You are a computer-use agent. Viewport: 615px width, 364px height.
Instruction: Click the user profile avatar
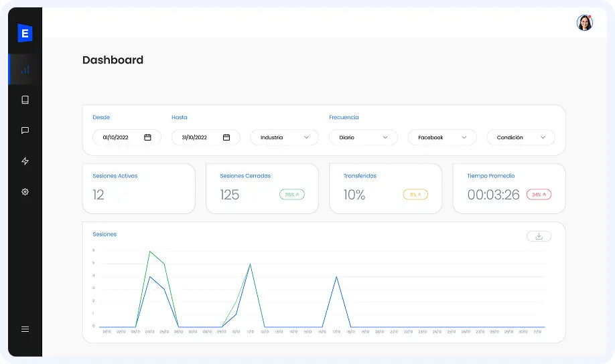tap(584, 23)
